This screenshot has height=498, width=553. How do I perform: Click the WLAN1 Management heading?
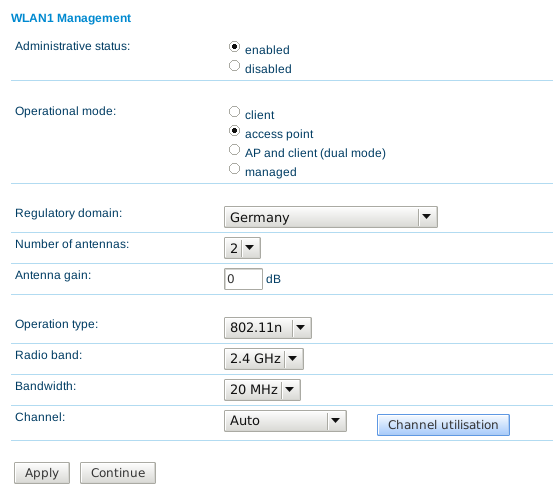(71, 18)
